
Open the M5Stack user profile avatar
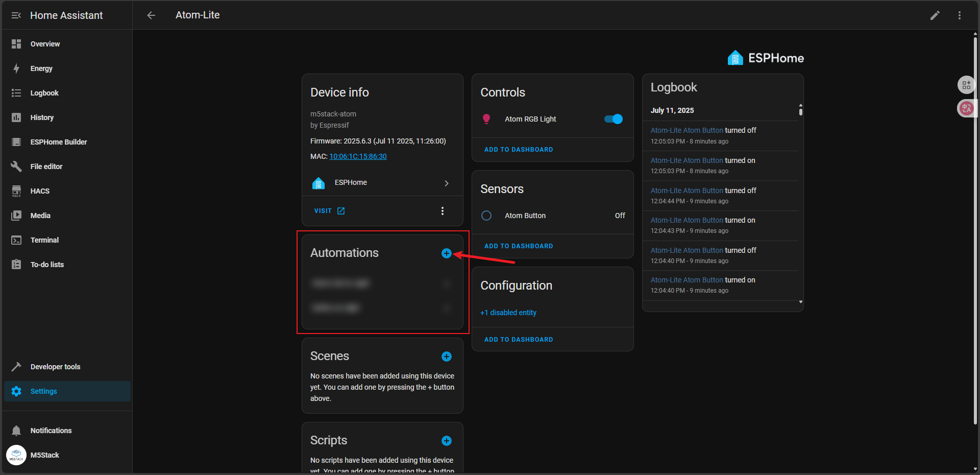[x=16, y=455]
